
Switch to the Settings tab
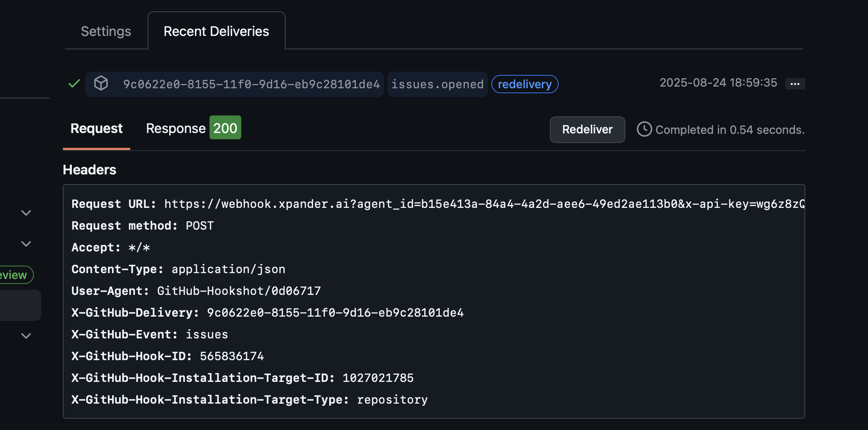point(106,31)
